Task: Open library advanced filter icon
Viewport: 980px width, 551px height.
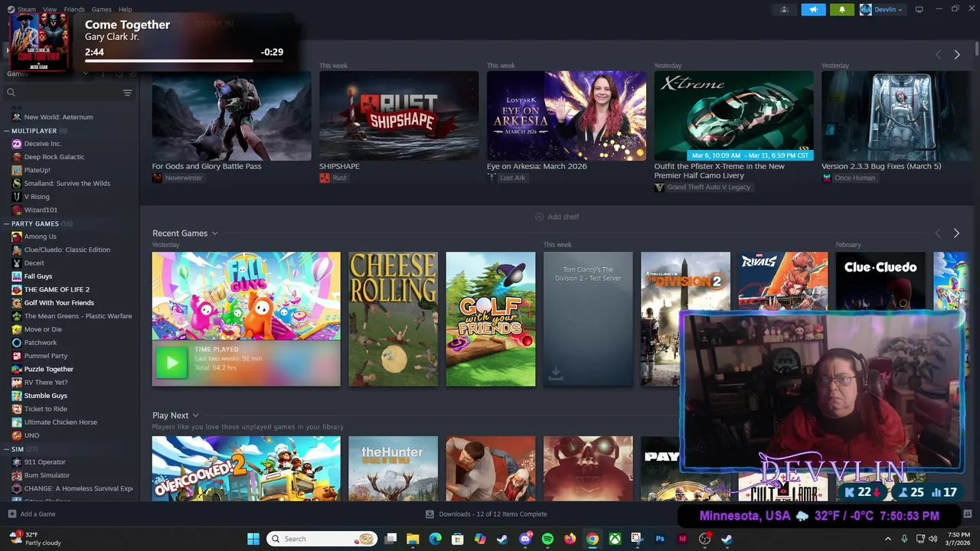Action: [127, 93]
